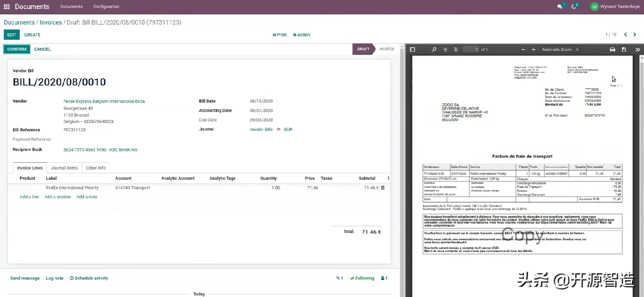This screenshot has width=644, height=297.
Task: Confirm the draft bill
Action: coord(17,49)
